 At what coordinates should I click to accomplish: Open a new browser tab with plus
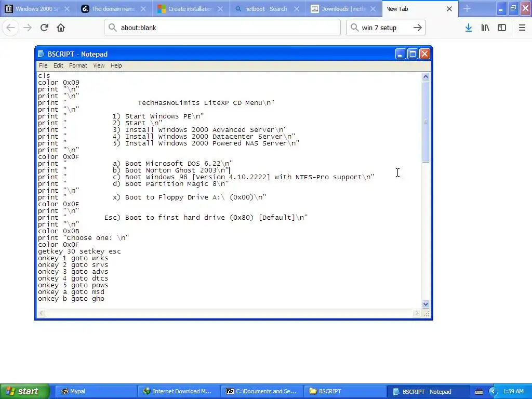point(467,9)
